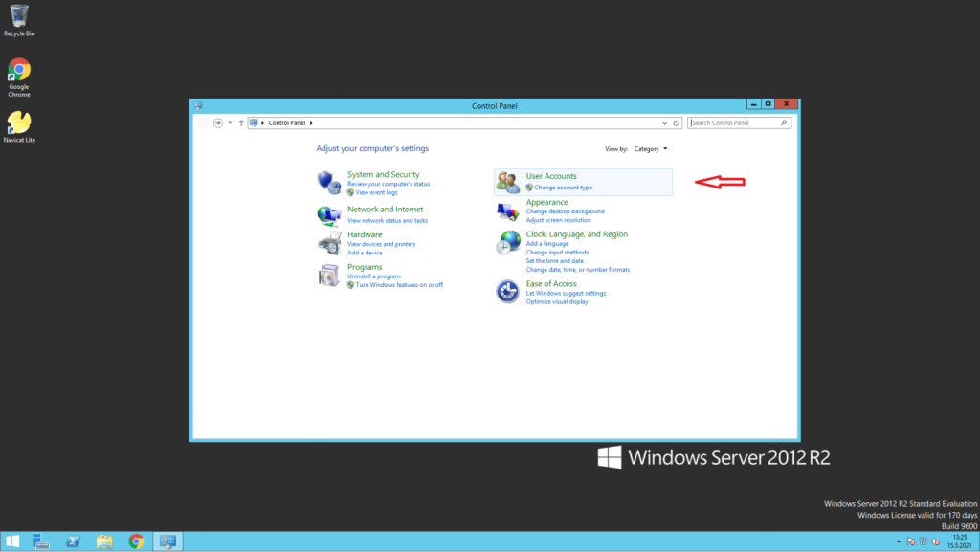980x552 pixels.
Task: Click Let Windows suggest settings
Action: click(x=566, y=293)
